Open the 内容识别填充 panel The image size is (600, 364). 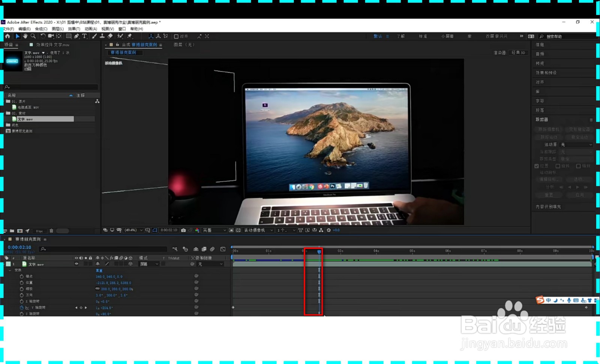(548, 207)
